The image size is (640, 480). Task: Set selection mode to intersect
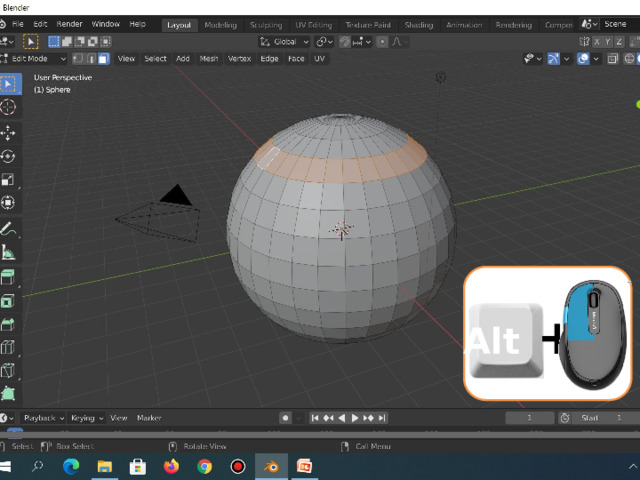tap(106, 42)
